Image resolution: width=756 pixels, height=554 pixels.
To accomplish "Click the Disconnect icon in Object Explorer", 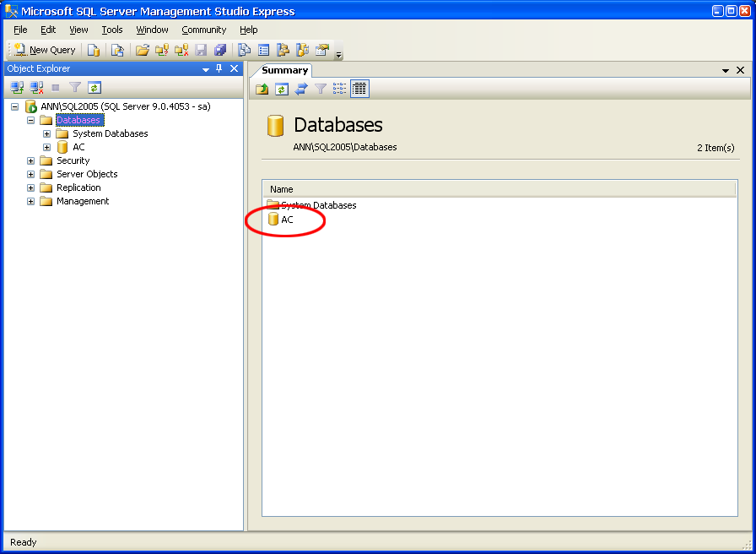I will coord(36,87).
